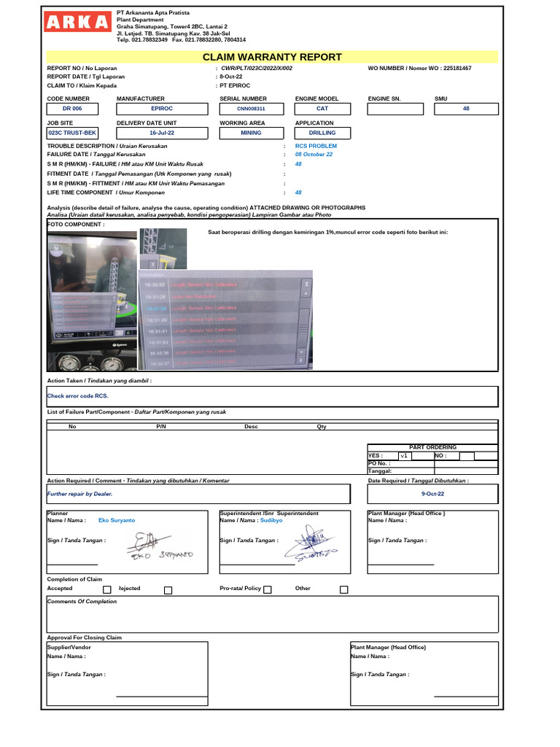560x747 pixels.
Task: Select the SMU field with value 48
Action: pyautogui.click(x=466, y=109)
